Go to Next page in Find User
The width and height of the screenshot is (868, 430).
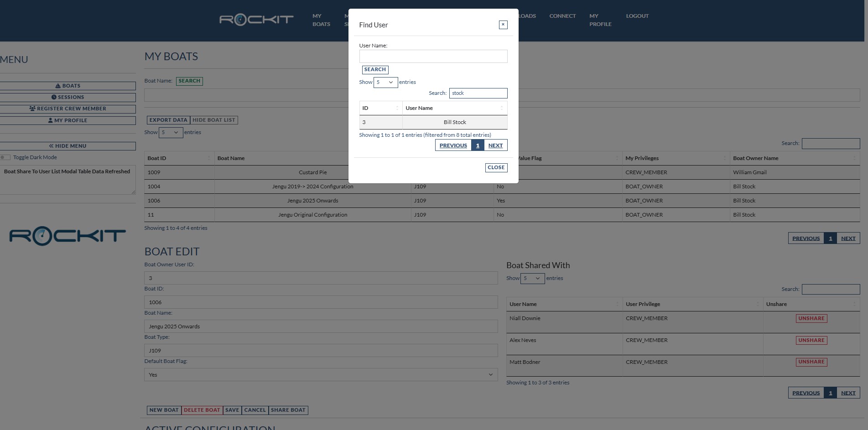point(495,145)
